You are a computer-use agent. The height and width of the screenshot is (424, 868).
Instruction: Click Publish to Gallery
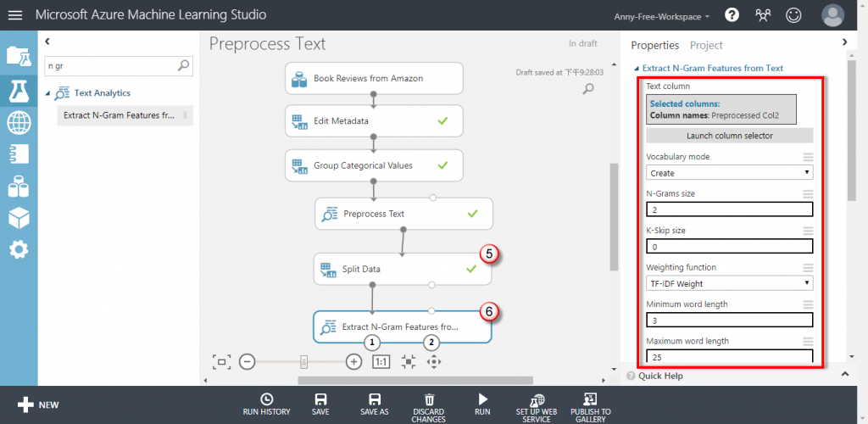coord(591,408)
